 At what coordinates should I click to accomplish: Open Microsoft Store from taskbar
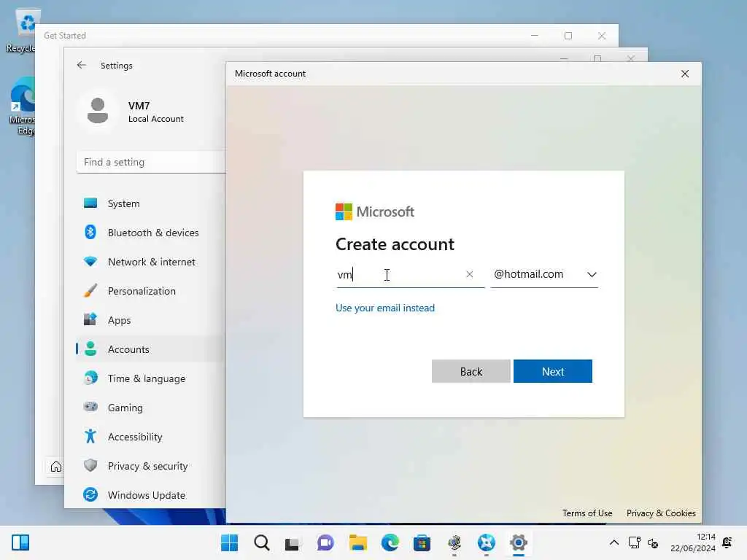point(422,542)
